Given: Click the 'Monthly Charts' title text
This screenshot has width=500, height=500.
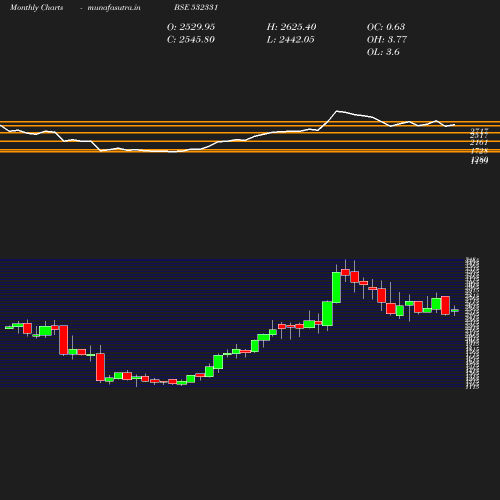Looking at the screenshot, I should 37,8.
